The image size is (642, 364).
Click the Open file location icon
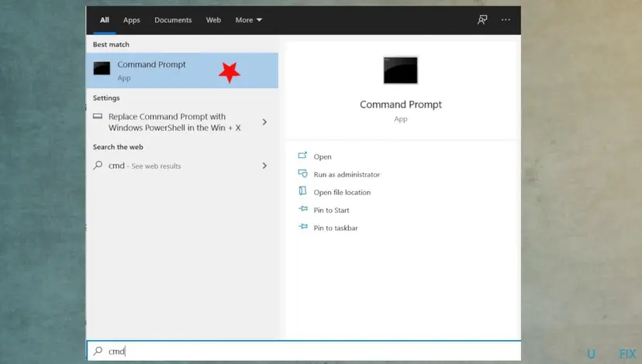(302, 191)
